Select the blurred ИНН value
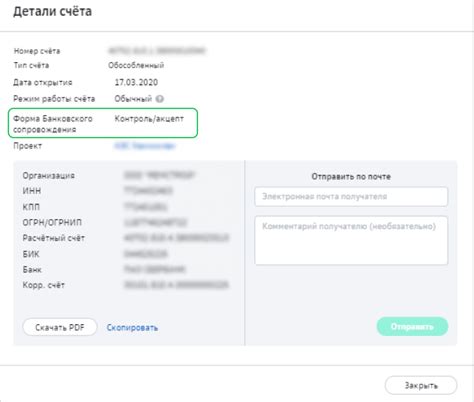474x402 pixels. (148, 191)
